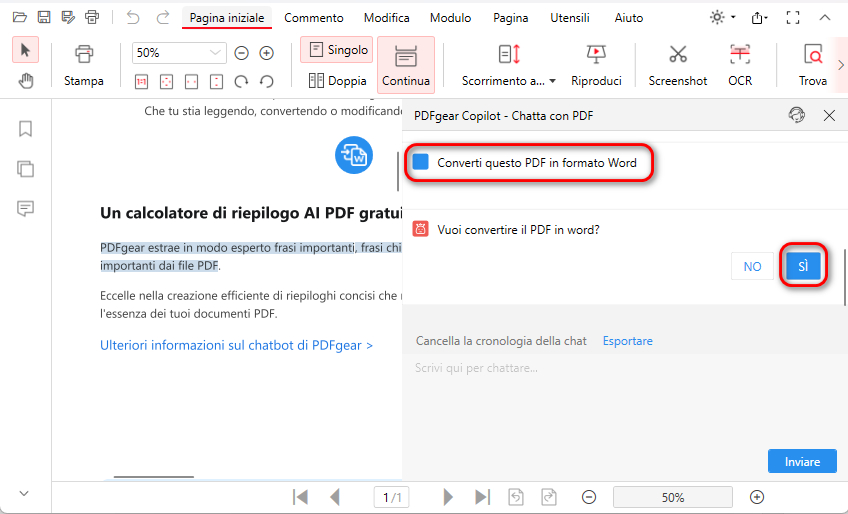
Task: Start the Riproduci slideshow
Action: point(596,65)
